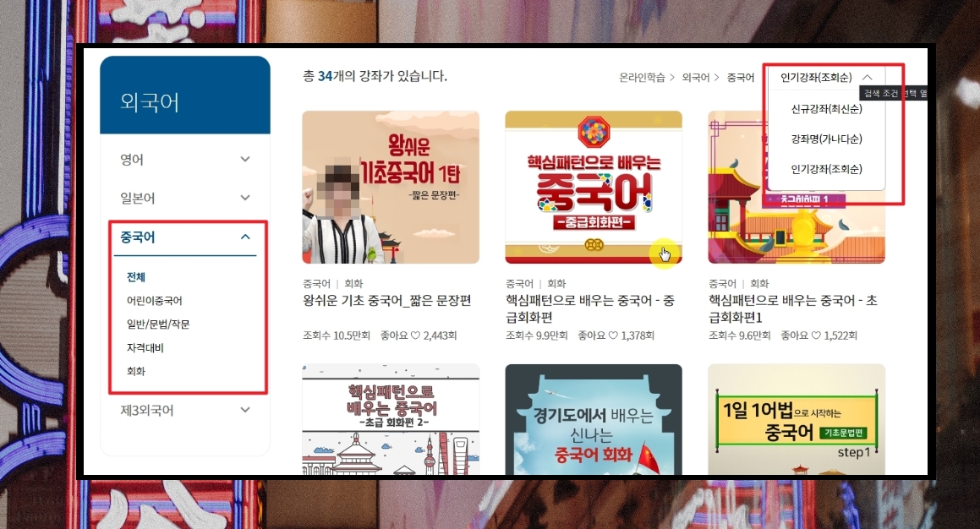Open 왕쉬운 기초중국어 1탄 thumbnail
This screenshot has width=980, height=529.
[x=391, y=188]
